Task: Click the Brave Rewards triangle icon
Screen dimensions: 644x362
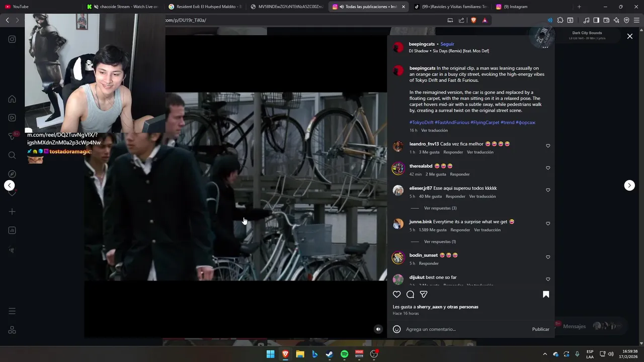Action: (485, 20)
